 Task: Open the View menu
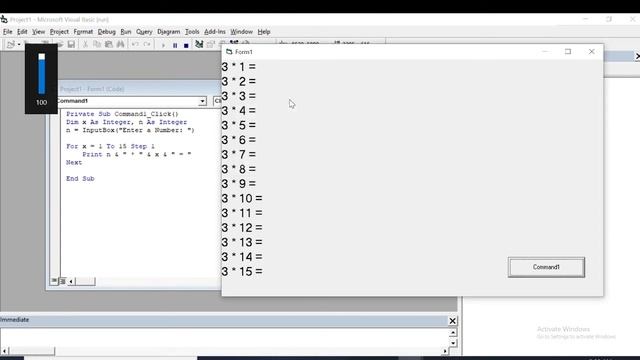39,32
